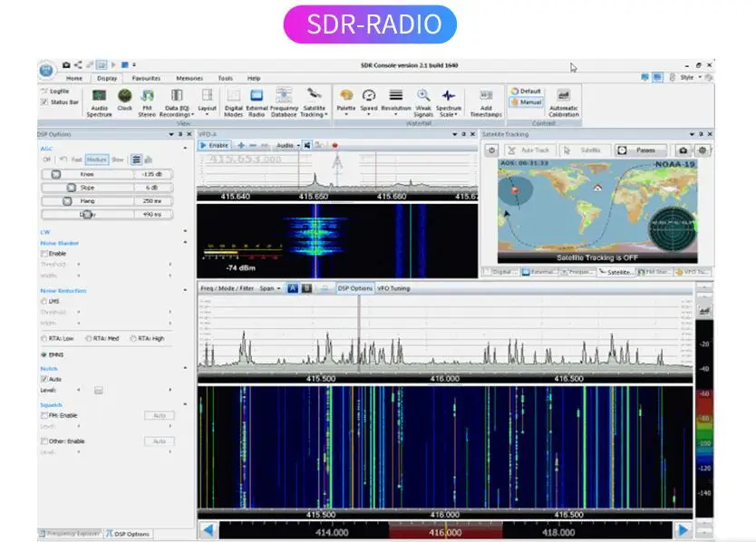Click the AGC Knee slider
This screenshot has height=542, width=756.
[x=56, y=173]
